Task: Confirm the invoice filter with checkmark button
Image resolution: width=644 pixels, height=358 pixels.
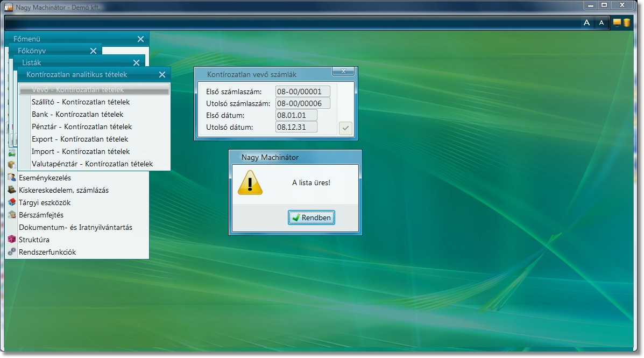Action: coord(345,128)
